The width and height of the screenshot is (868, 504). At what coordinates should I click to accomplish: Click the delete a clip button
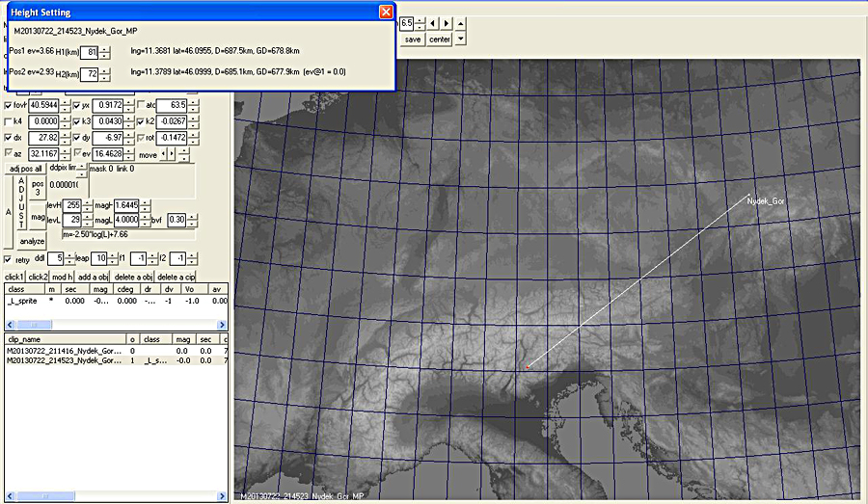[176, 277]
